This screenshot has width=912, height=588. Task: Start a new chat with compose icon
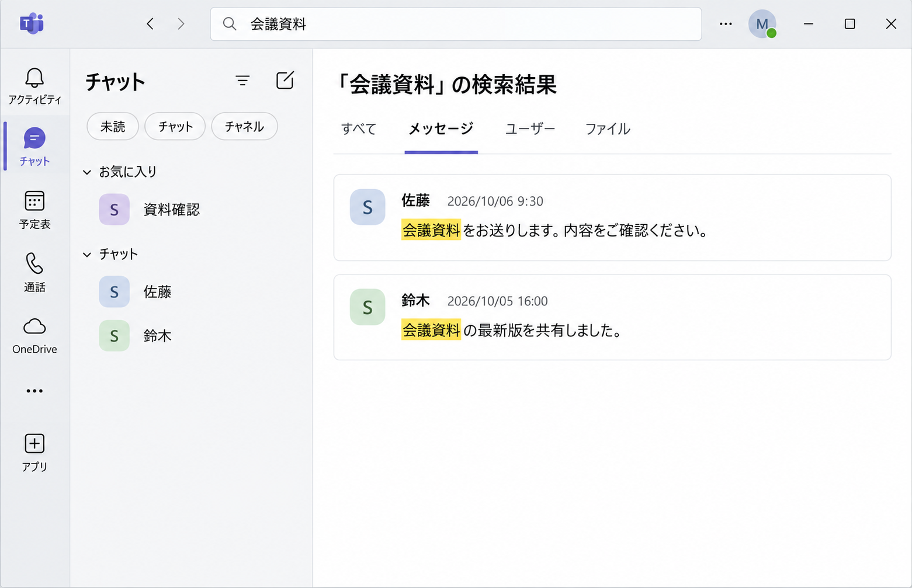(285, 81)
